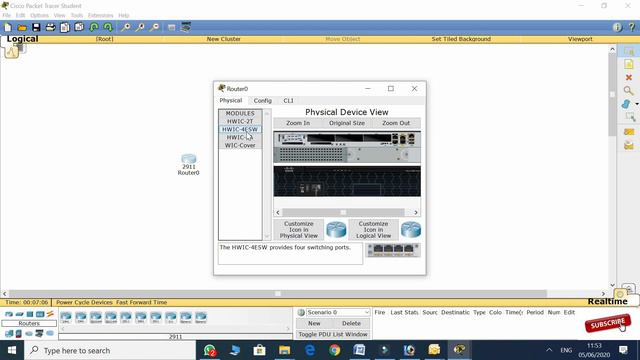Select the HWIC-2T module
640x360 pixels.
coord(240,121)
